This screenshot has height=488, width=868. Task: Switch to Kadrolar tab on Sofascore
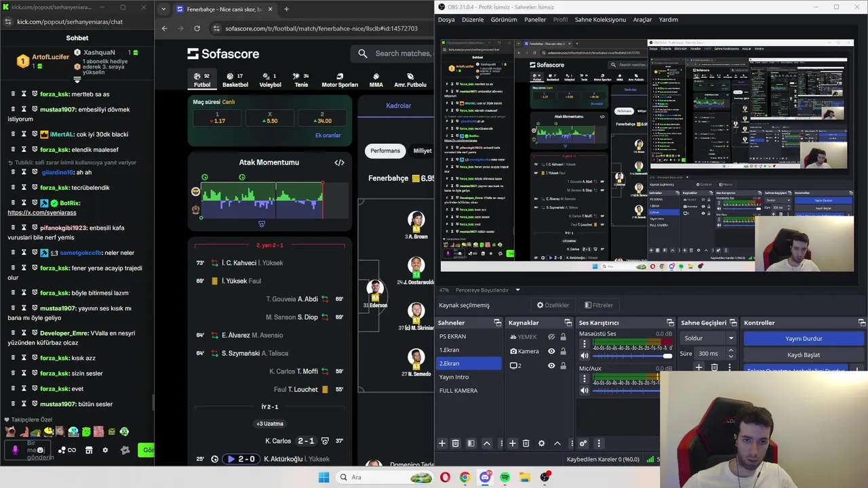(398, 106)
